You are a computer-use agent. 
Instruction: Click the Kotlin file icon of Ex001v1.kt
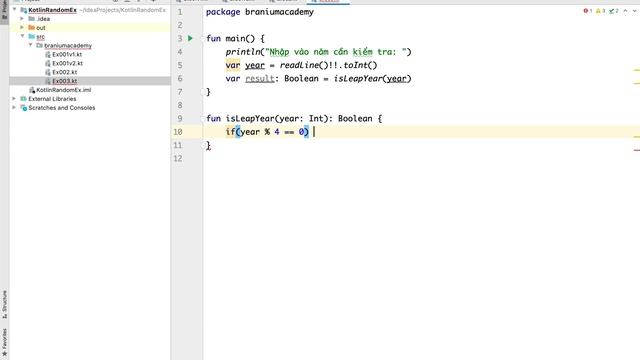coord(48,54)
